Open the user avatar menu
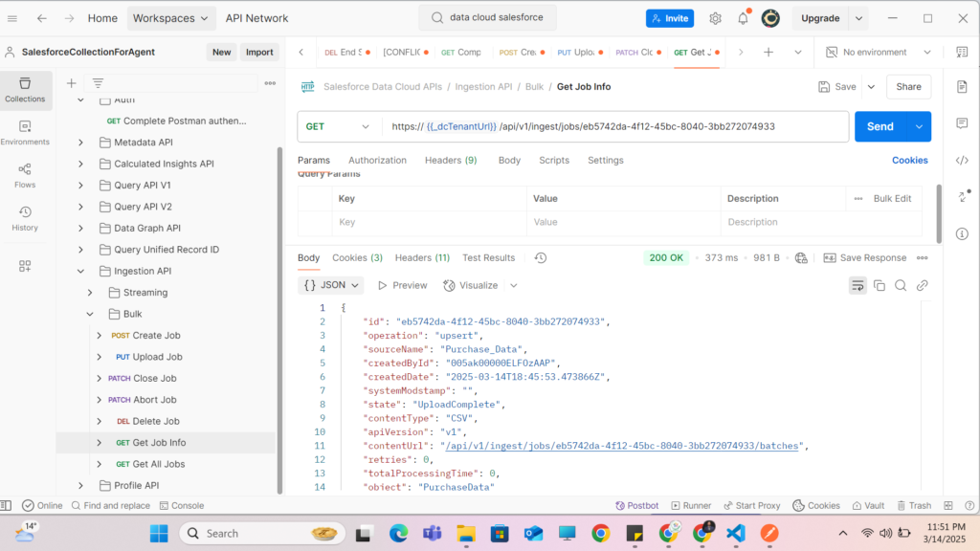The width and height of the screenshot is (980, 551). 770,18
